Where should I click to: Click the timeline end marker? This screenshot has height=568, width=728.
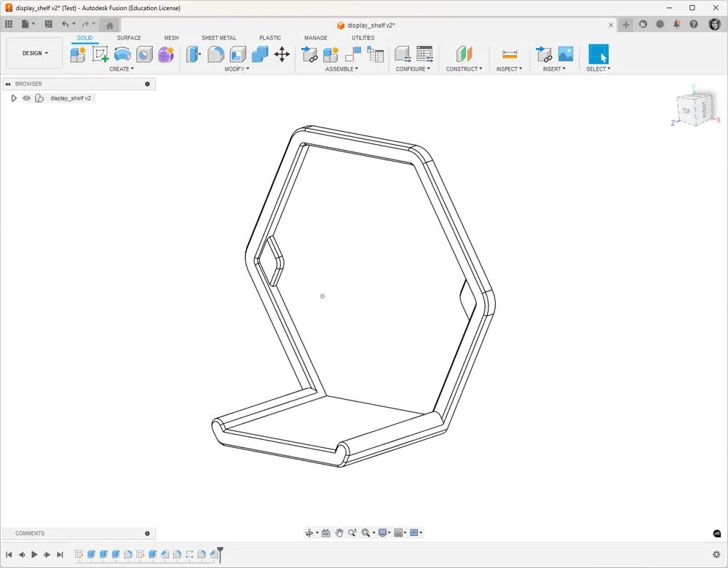pos(220,554)
